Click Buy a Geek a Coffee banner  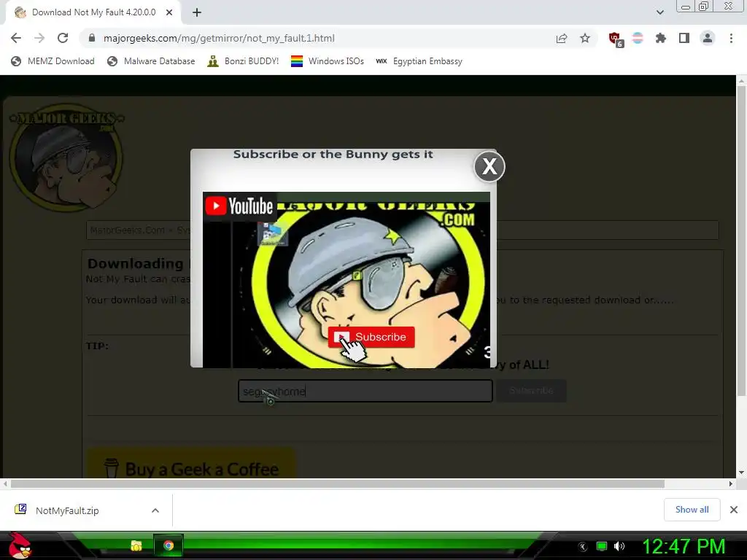pos(190,464)
